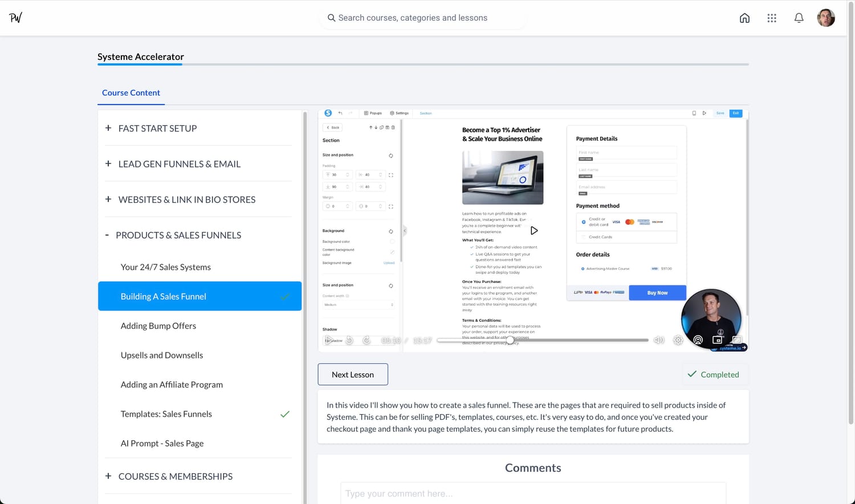The height and width of the screenshot is (504, 855).
Task: Skip forward with the forward arrow icon
Action: click(x=367, y=340)
